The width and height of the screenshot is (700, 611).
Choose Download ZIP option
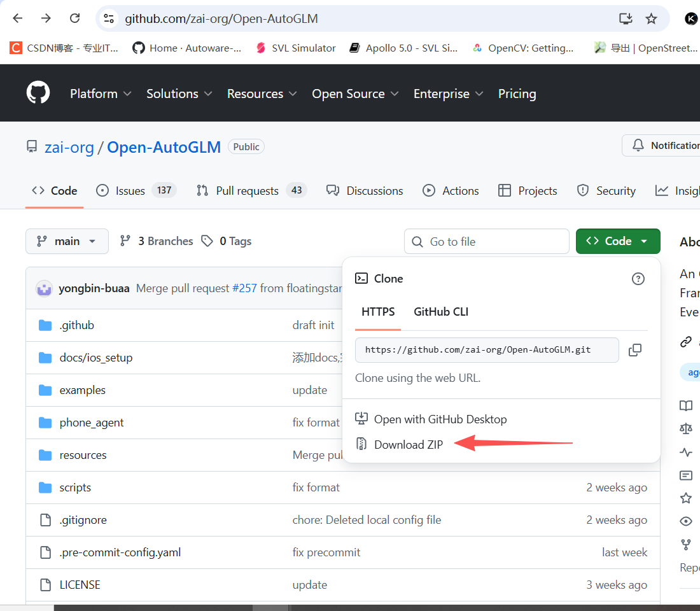399,444
